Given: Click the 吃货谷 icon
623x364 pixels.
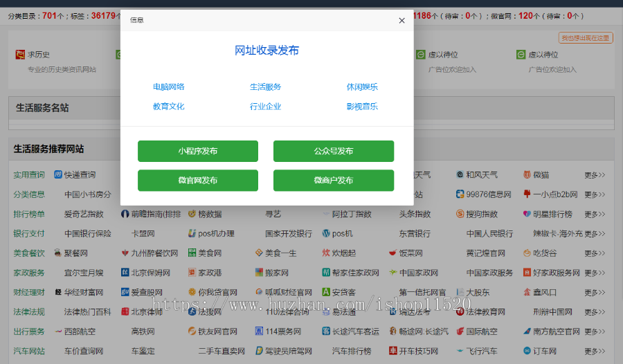Looking at the screenshot, I should coord(527,253).
